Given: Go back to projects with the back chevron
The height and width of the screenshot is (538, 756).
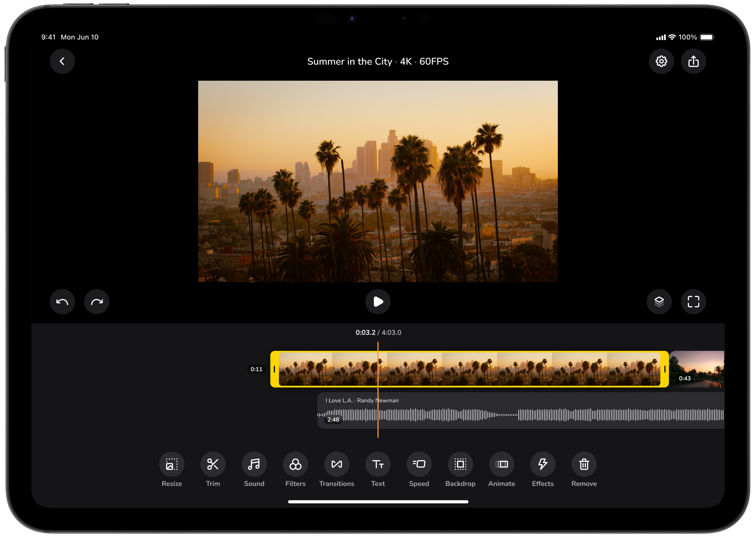Looking at the screenshot, I should [x=62, y=61].
